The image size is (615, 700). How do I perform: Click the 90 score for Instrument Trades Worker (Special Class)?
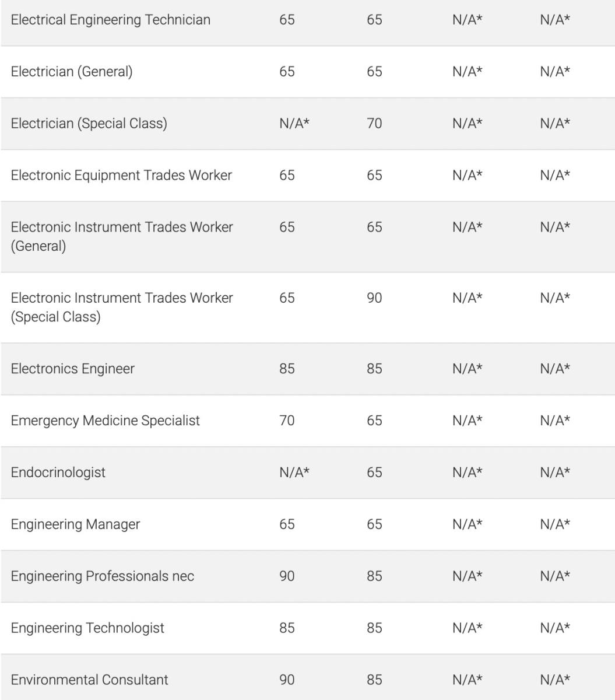click(374, 298)
